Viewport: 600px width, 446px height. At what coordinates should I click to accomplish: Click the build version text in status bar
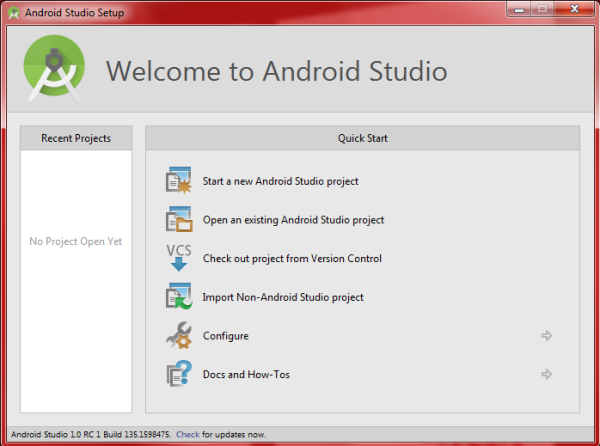point(91,435)
